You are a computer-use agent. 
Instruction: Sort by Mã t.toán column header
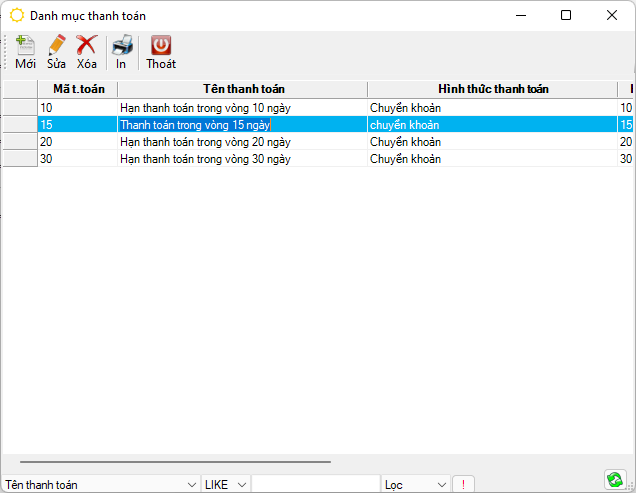pyautogui.click(x=78, y=89)
